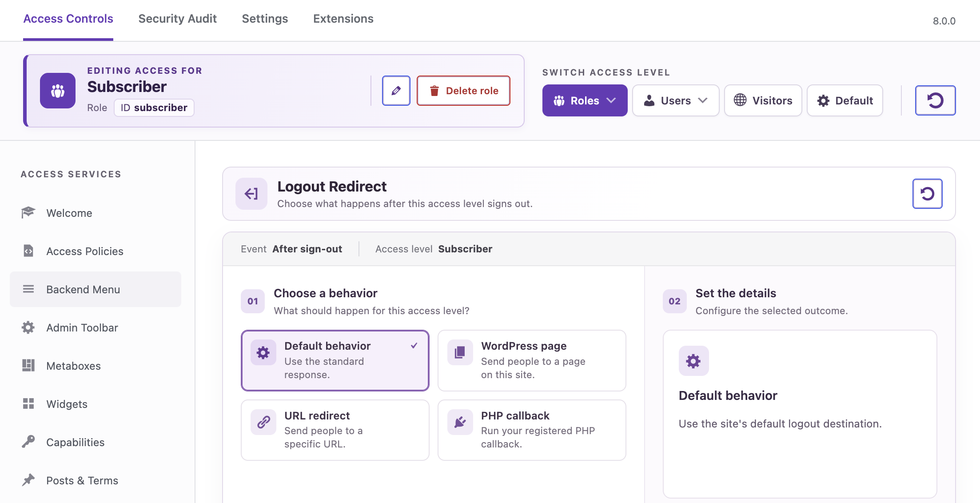Click the Metaboxes layout icon
This screenshot has height=503, width=980.
point(28,366)
